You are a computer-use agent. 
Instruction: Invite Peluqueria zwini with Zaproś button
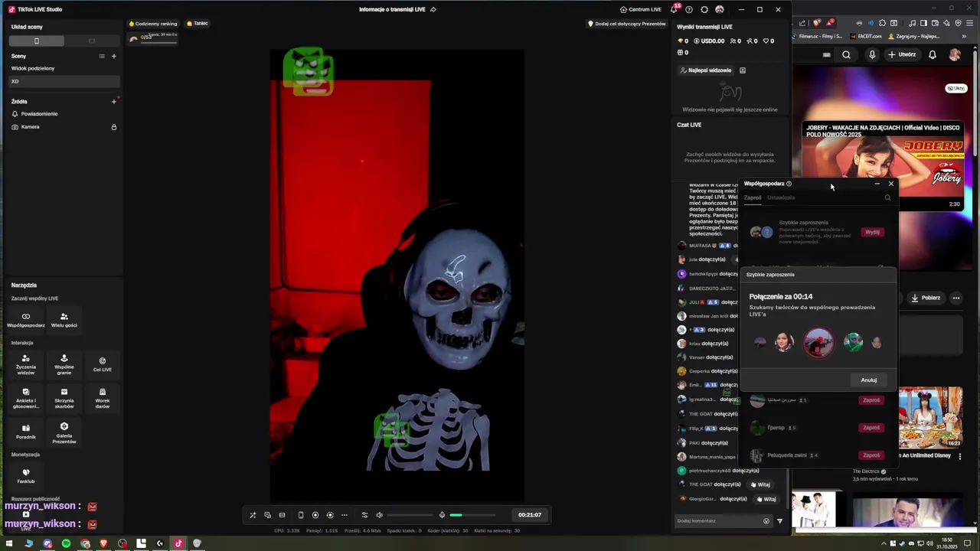pos(871,455)
